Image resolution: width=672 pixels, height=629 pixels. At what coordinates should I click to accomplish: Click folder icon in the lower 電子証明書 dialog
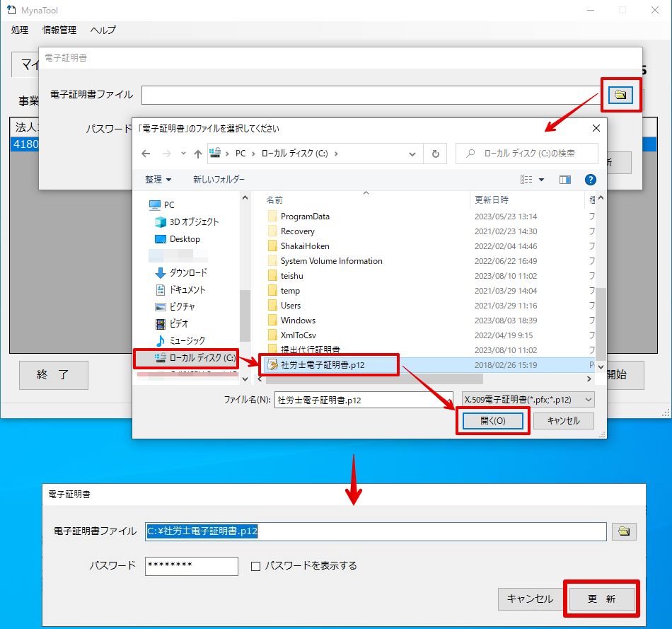[624, 531]
